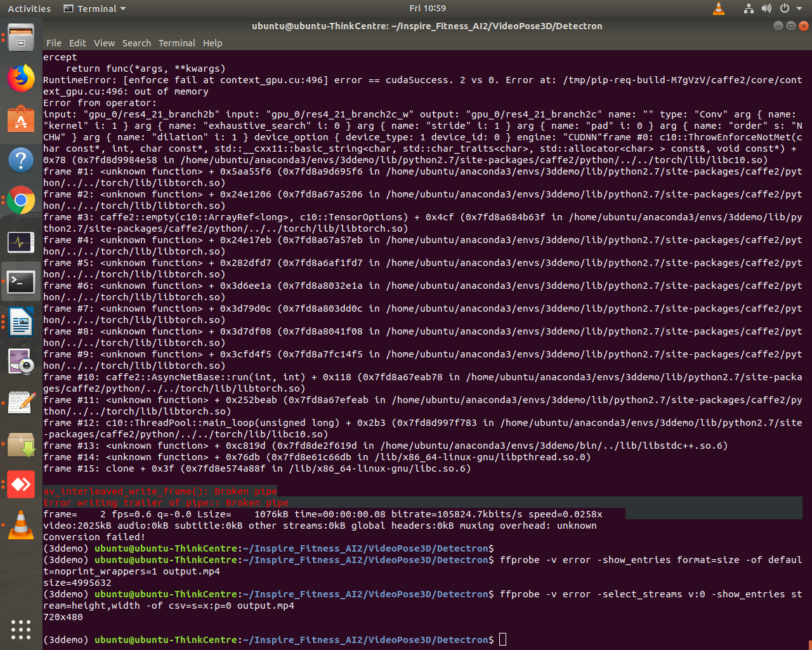Launch the red AnyDesk dock icon

[x=21, y=485]
